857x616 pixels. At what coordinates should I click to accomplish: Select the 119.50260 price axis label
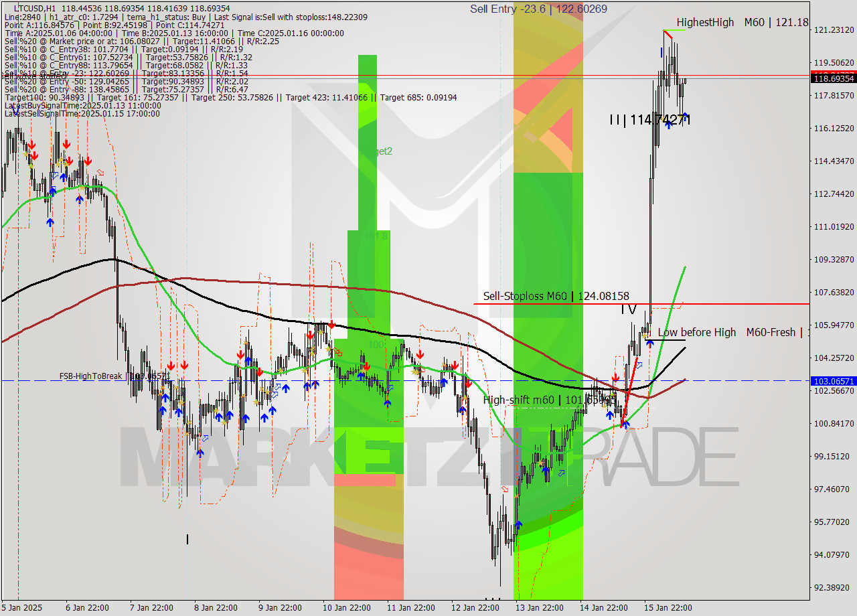point(833,62)
